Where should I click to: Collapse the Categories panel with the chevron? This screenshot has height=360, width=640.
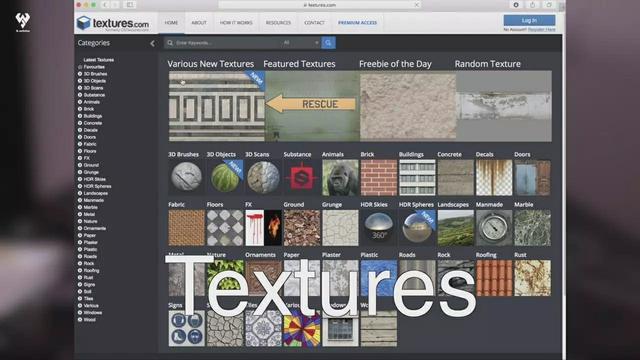pos(152,43)
